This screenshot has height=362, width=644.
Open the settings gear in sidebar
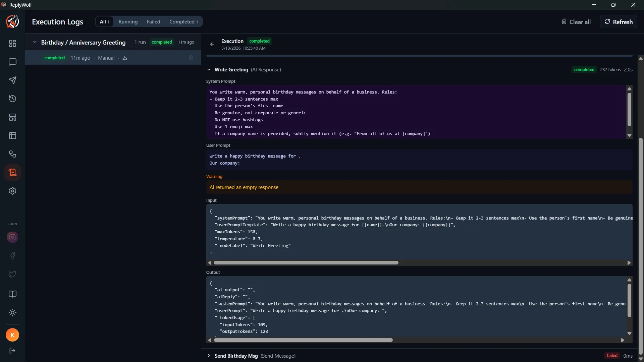[12, 191]
